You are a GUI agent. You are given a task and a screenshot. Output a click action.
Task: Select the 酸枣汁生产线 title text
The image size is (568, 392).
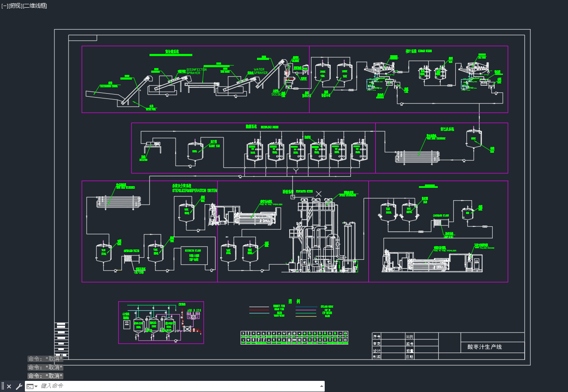(x=484, y=347)
